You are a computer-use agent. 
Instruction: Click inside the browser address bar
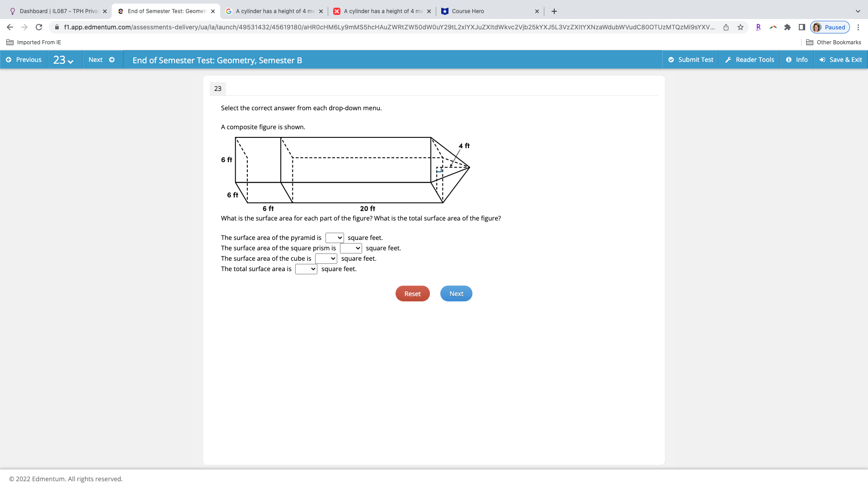tap(362, 27)
